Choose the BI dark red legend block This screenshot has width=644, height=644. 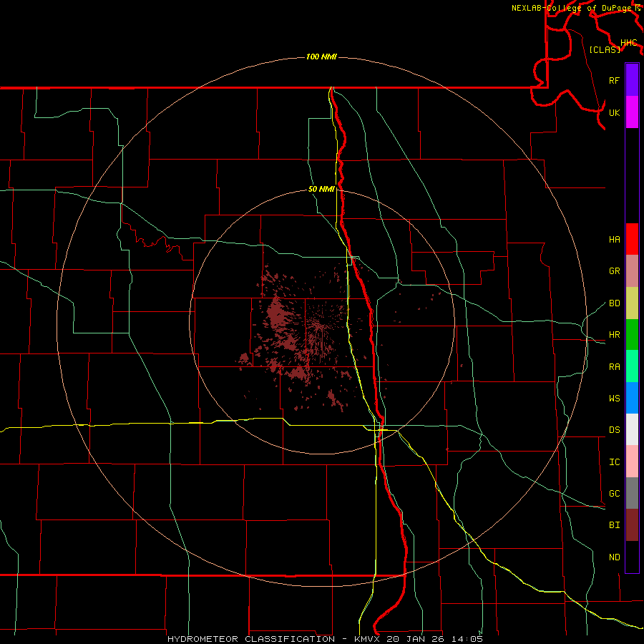[x=632, y=525]
